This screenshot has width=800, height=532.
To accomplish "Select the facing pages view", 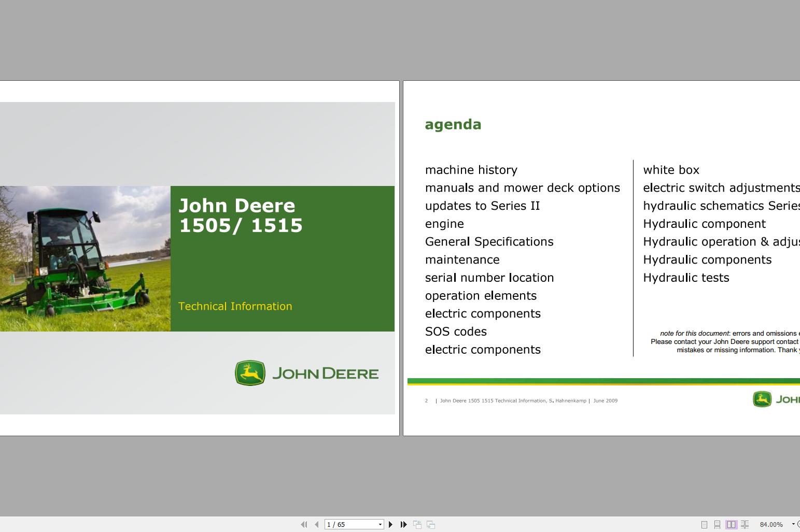I will pos(731,524).
